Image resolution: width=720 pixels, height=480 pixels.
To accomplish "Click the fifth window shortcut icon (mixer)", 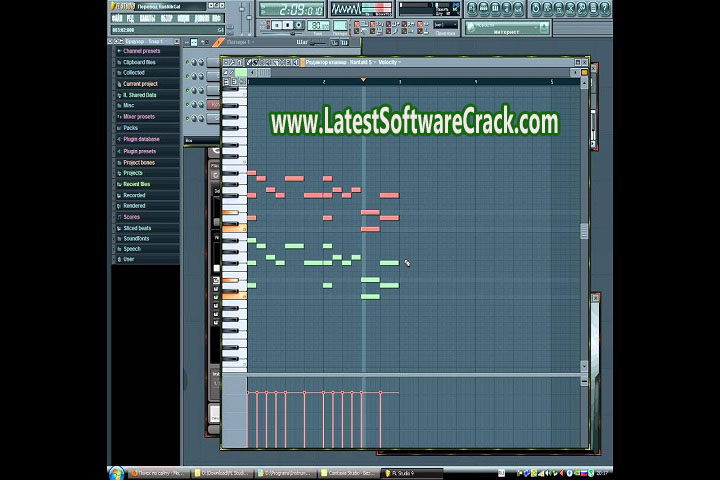I will pyautogui.click(x=518, y=8).
